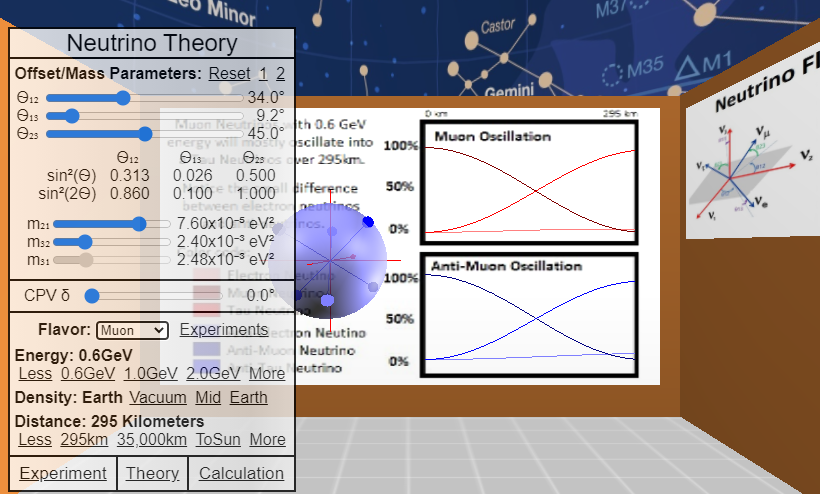This screenshot has height=494, width=820.
Task: Set distance ToSun
Action: 218,440
